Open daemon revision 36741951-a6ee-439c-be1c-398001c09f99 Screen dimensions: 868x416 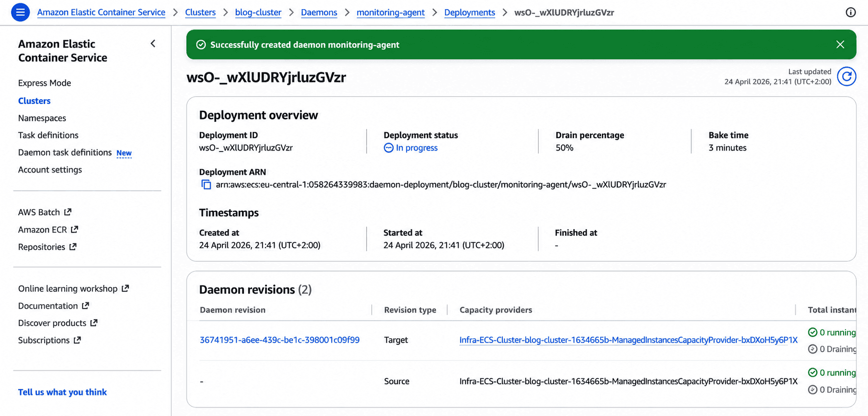279,340
